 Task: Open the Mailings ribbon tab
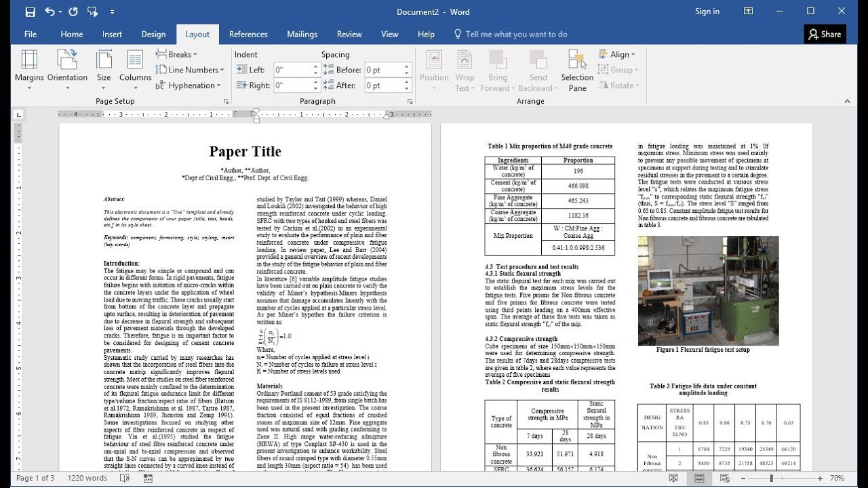click(302, 34)
